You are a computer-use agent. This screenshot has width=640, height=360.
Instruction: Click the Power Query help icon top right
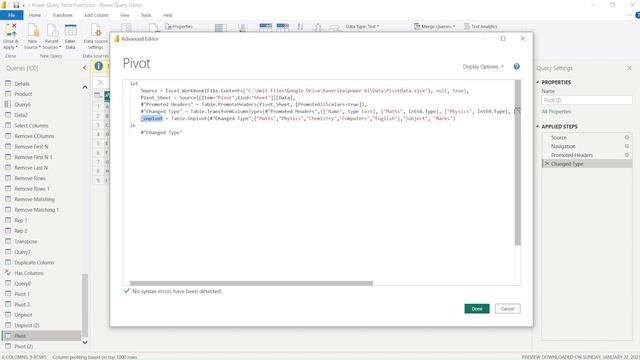pyautogui.click(x=637, y=15)
